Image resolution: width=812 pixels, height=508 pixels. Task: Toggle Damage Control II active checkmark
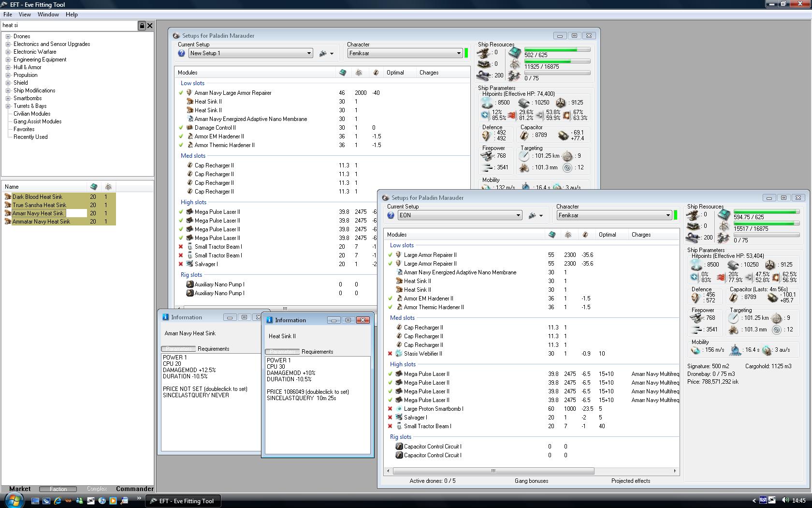click(x=181, y=128)
